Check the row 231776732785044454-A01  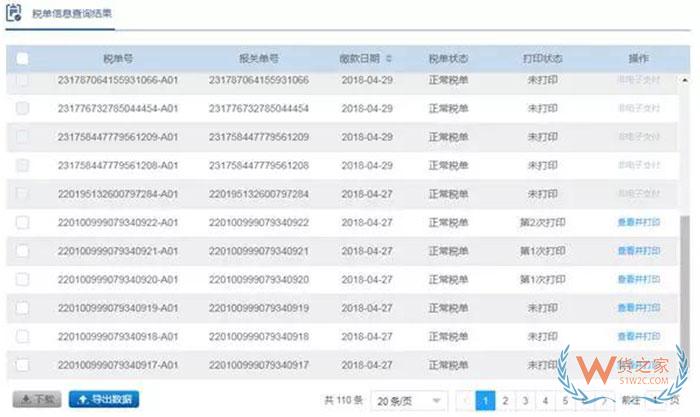click(x=22, y=108)
